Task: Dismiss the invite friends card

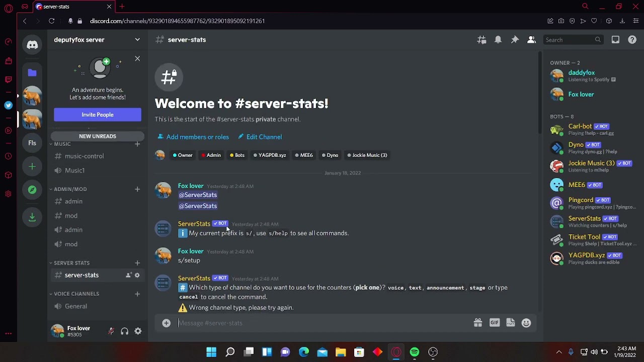Action: pos(137,59)
